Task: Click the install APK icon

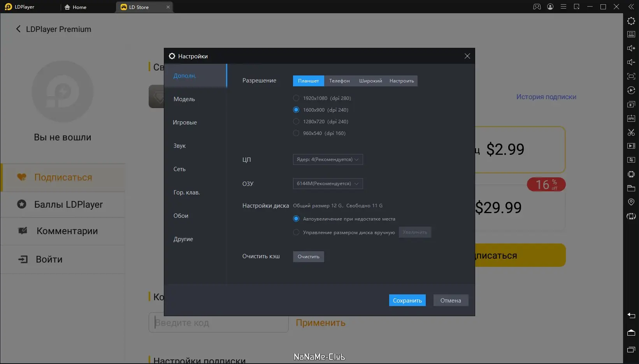Action: 631,118
